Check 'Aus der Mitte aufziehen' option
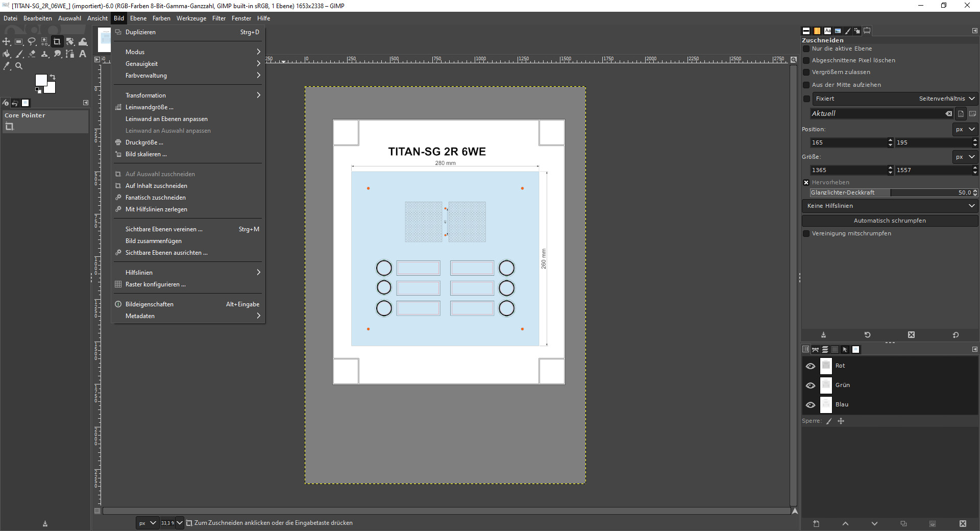980x531 pixels. click(x=806, y=85)
